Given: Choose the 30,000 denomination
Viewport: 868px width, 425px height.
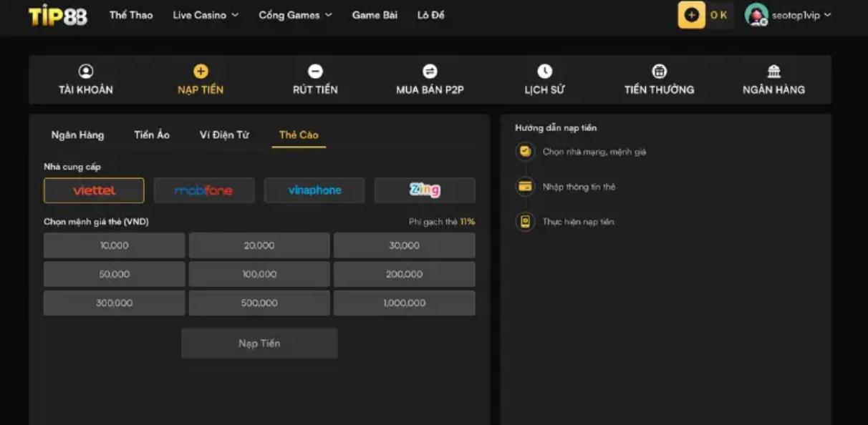Looking at the screenshot, I should pos(405,245).
